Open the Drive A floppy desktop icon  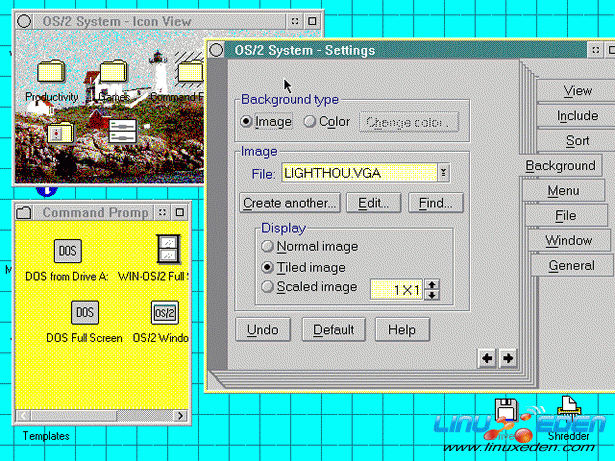tap(506, 410)
